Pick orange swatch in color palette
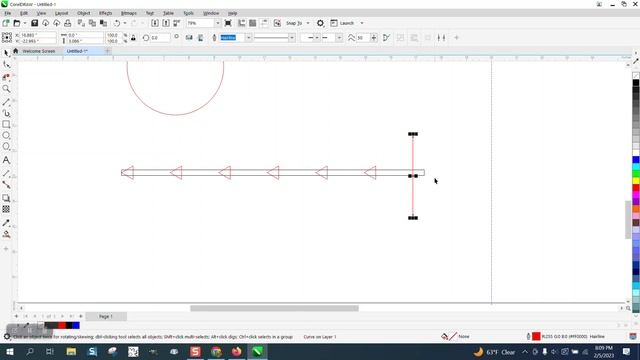640x360 pixels. [636, 209]
